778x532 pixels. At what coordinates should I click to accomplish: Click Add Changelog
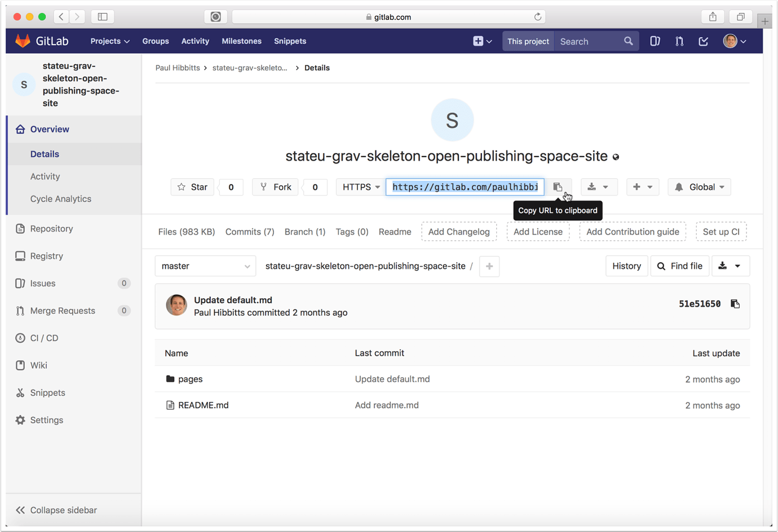coord(459,232)
